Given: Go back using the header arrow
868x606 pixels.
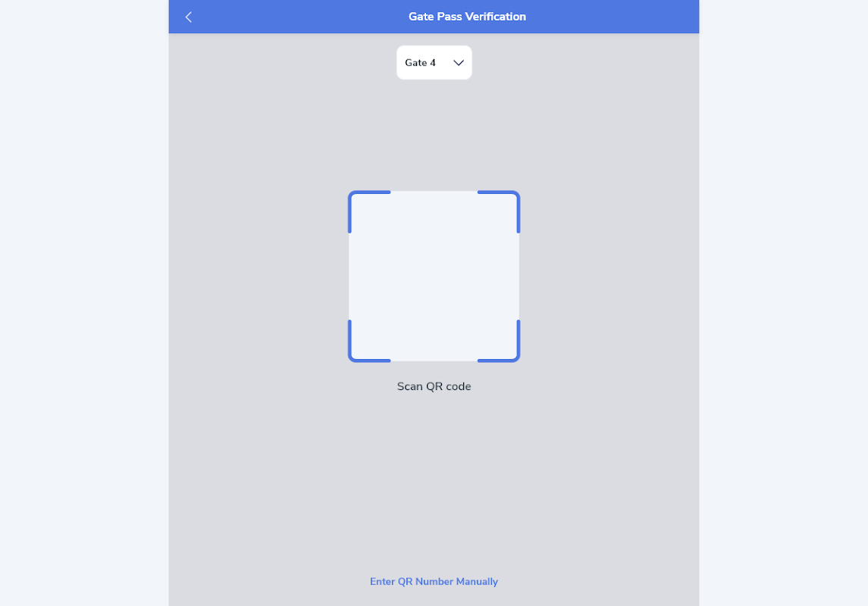Looking at the screenshot, I should (x=189, y=17).
